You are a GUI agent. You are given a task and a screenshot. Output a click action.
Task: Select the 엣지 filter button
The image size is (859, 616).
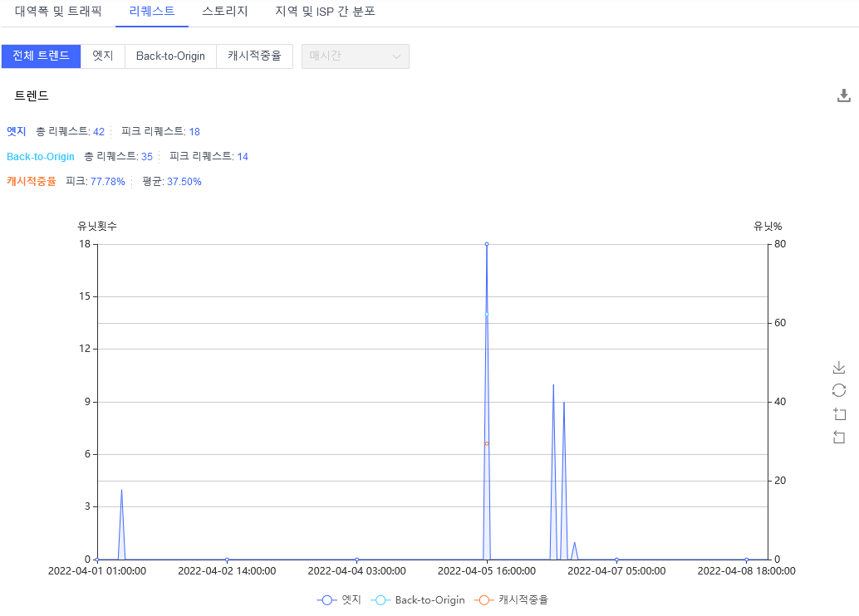pos(102,56)
